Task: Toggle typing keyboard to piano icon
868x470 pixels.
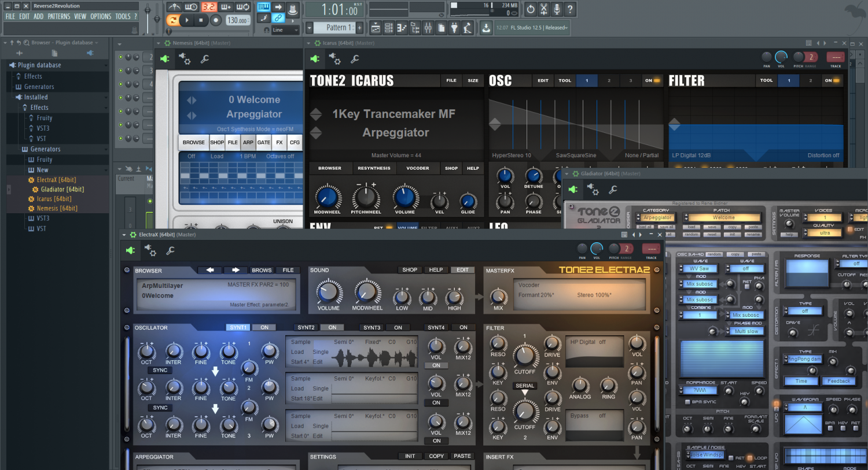Action: tap(264, 7)
